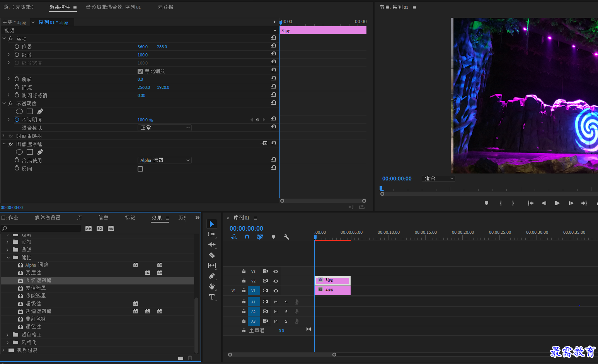Open 混合模式 blend mode dropdown

click(165, 128)
